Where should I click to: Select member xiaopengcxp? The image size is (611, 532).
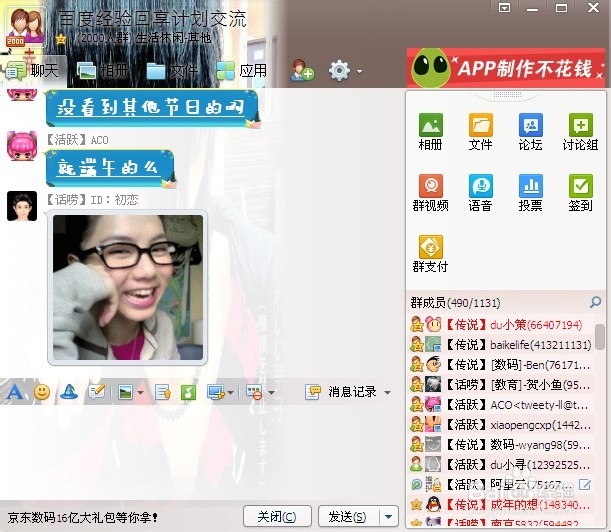502,425
